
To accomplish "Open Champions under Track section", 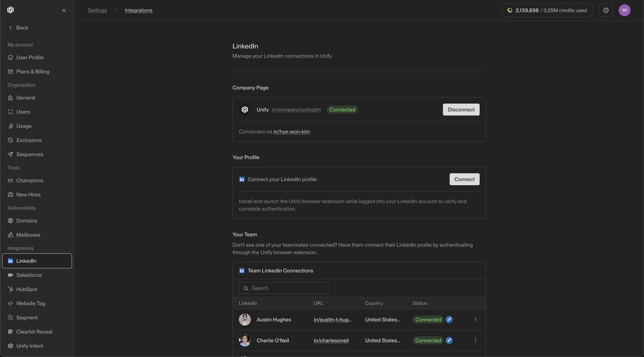I will point(29,180).
